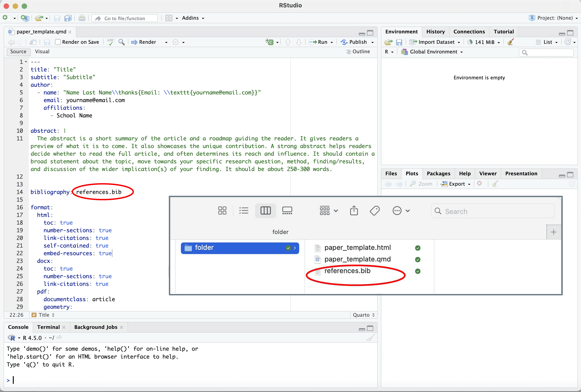Image resolution: width=581 pixels, height=392 pixels.
Task: Open the Global Environment dropdown
Action: pyautogui.click(x=433, y=52)
